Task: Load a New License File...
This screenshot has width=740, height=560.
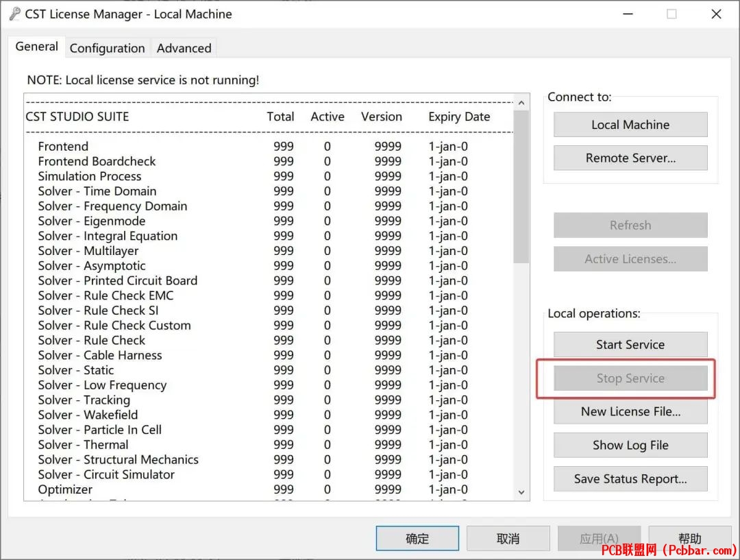Action: coord(630,412)
